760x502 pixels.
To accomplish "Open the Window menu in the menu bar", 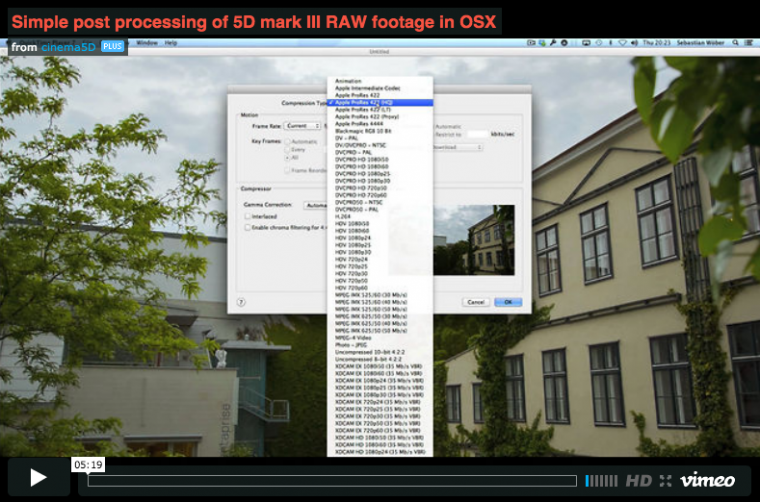I will 147,43.
